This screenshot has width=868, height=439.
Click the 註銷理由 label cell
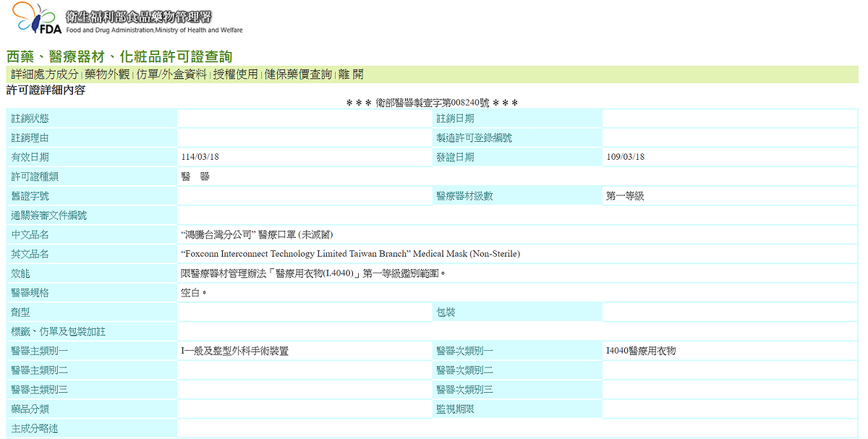coord(92,138)
